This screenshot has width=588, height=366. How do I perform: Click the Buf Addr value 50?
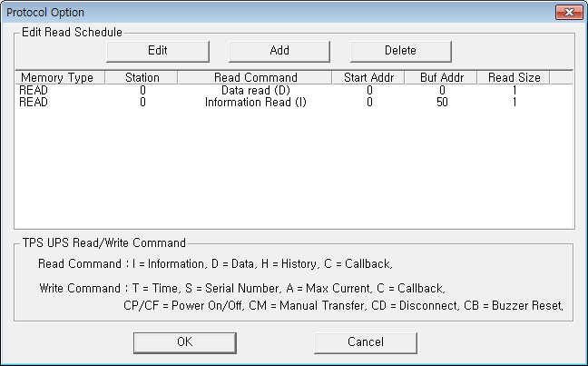click(442, 102)
